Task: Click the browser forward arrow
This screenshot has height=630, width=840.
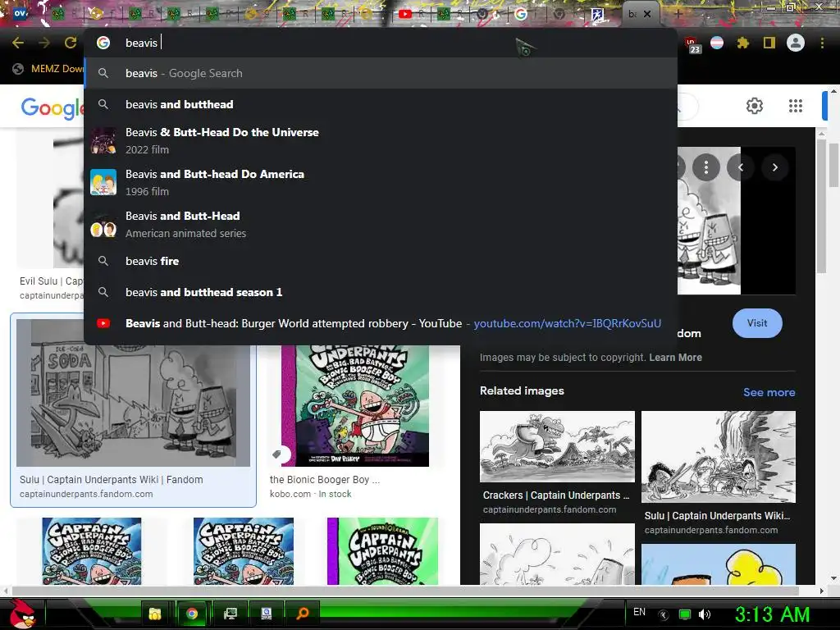Action: click(44, 43)
